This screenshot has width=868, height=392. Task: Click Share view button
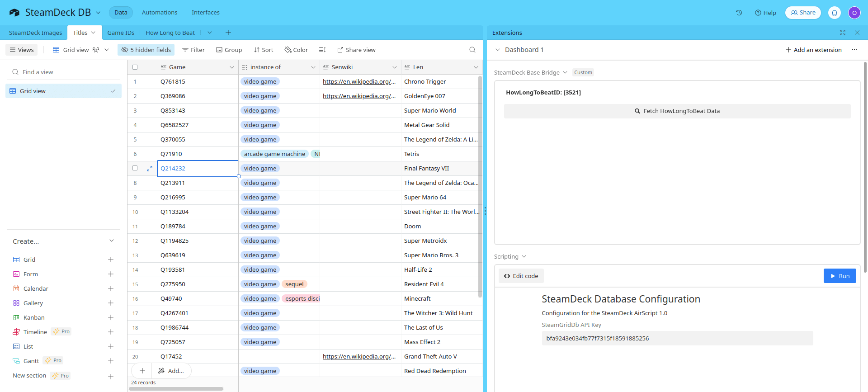tap(356, 50)
